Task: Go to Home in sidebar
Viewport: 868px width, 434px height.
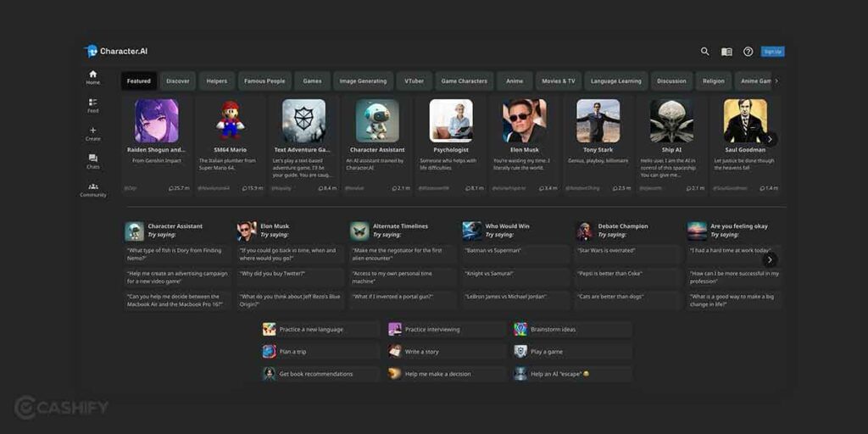Action: tap(93, 77)
